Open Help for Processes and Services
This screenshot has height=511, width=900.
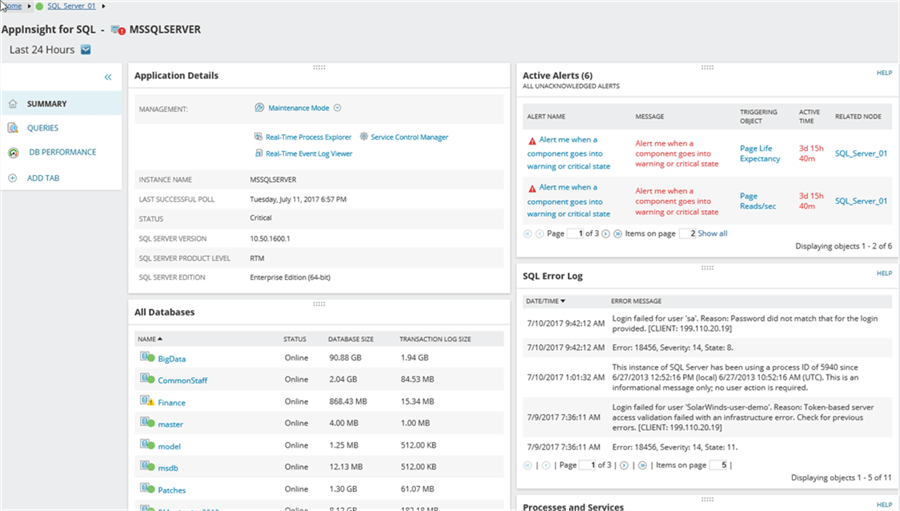click(884, 505)
